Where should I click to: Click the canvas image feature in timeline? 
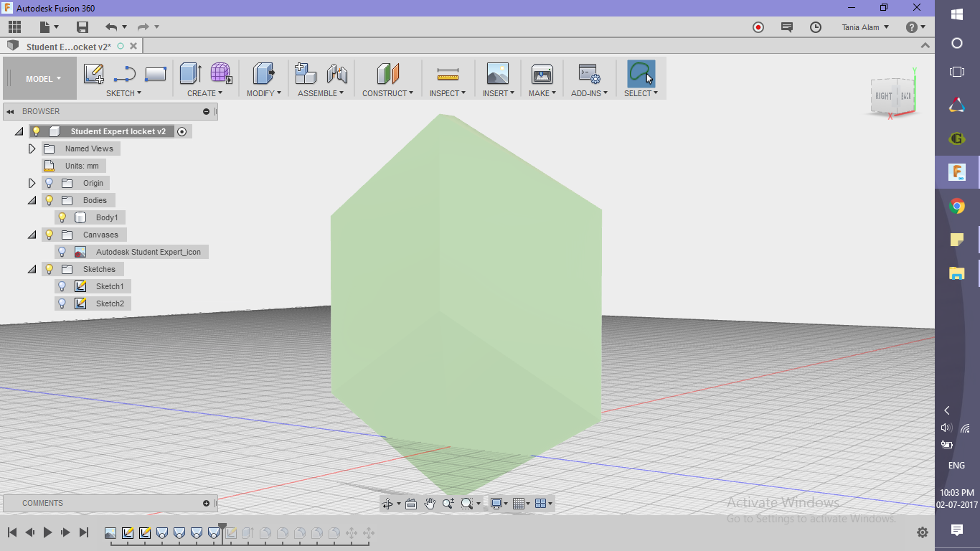tap(110, 533)
